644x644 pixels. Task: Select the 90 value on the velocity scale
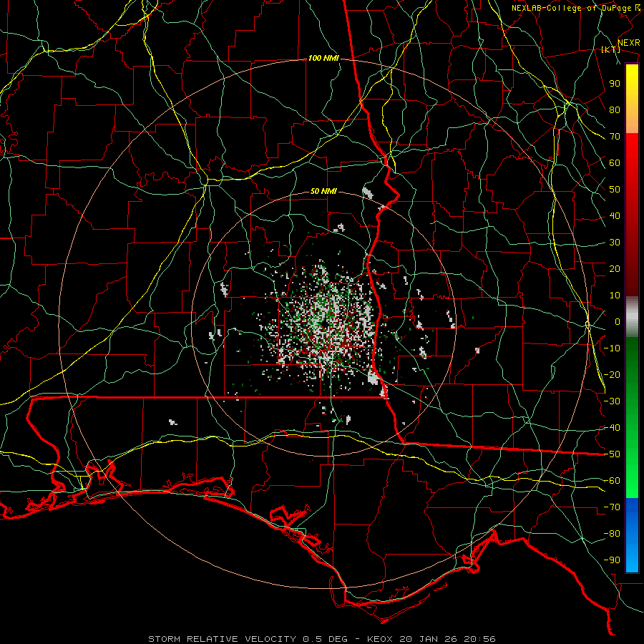[615, 84]
